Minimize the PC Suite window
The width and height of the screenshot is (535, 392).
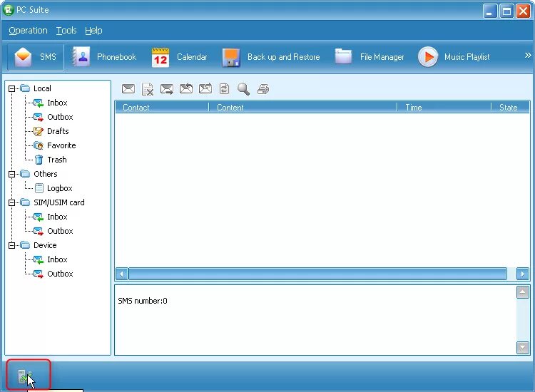coord(490,11)
